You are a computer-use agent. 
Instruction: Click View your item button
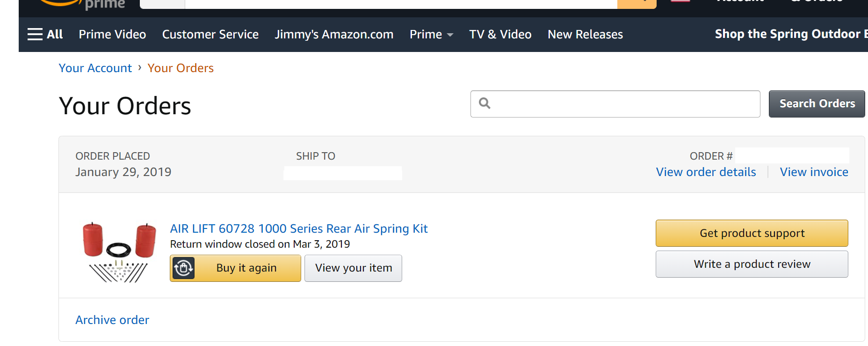click(353, 268)
